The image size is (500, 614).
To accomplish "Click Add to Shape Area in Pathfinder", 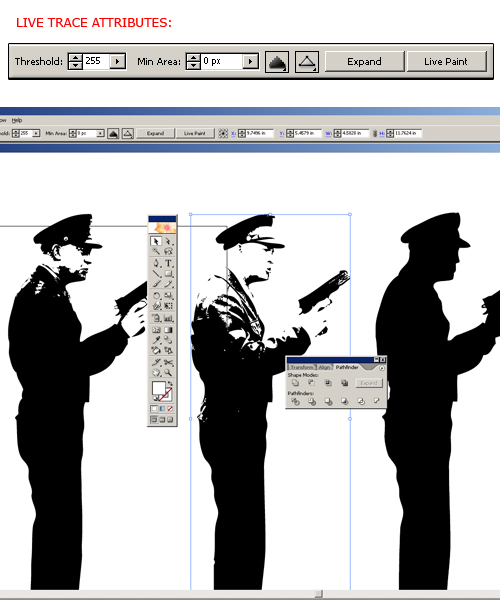I will [295, 383].
